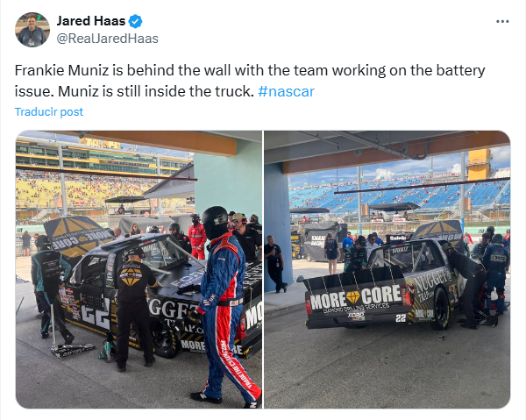Viewport: 526px width, 420px height.
Task: Click the tweet text about Frankie Muniz
Action: point(250,81)
